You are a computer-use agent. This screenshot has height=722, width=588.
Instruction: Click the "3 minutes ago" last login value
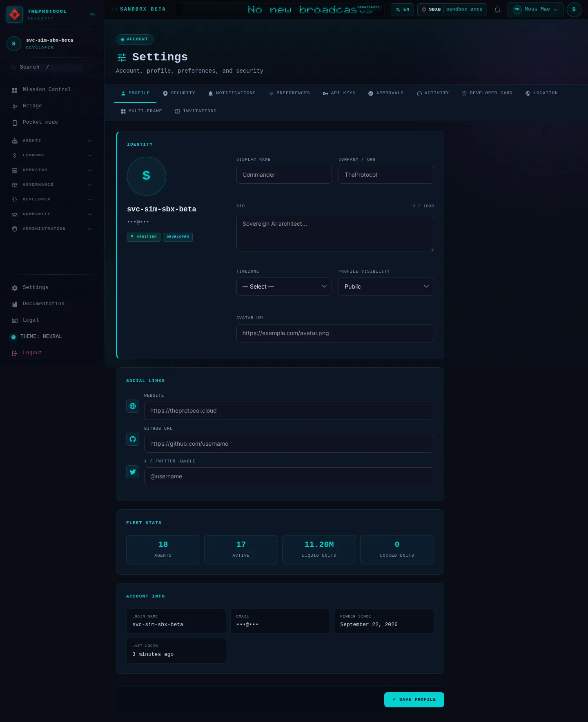click(153, 654)
